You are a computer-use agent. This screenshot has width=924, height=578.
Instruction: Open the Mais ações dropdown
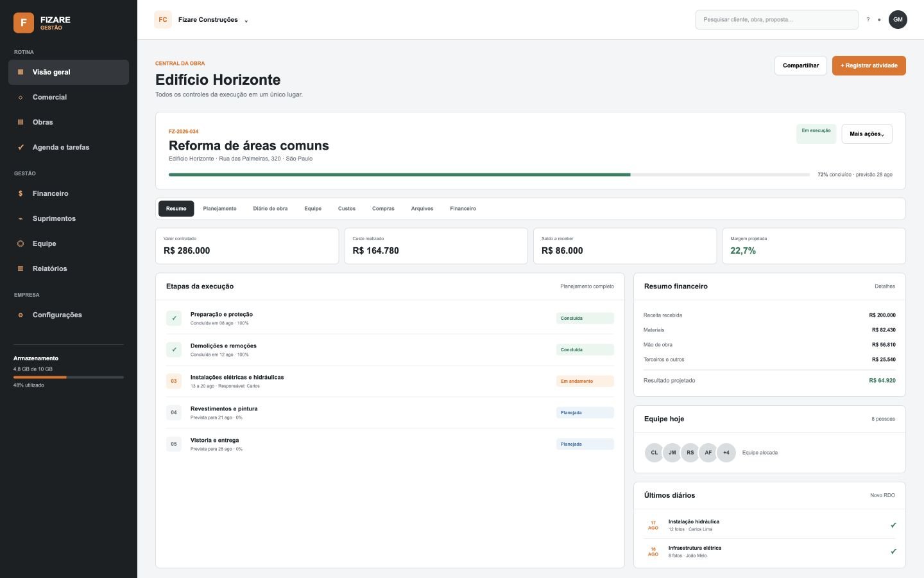click(x=867, y=134)
